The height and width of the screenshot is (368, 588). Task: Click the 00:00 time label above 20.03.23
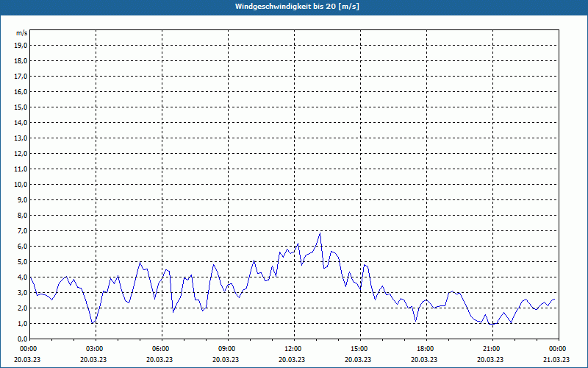(27, 349)
